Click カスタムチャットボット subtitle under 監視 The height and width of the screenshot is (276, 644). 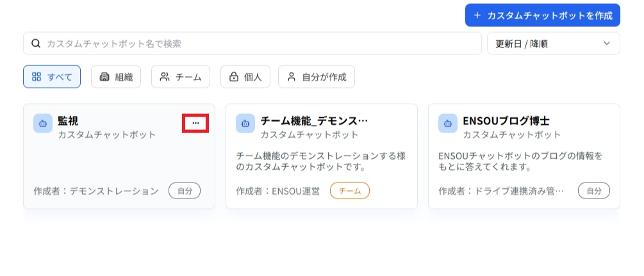click(107, 134)
